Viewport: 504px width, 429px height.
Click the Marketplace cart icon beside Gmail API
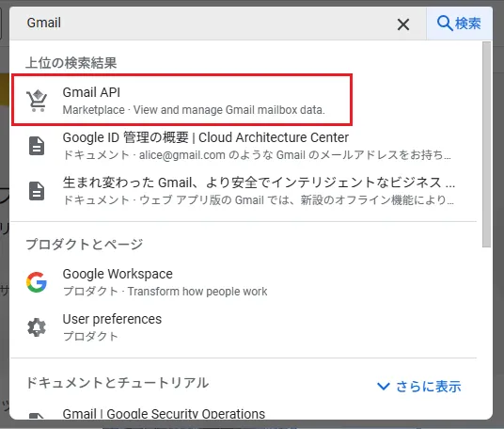click(x=37, y=101)
